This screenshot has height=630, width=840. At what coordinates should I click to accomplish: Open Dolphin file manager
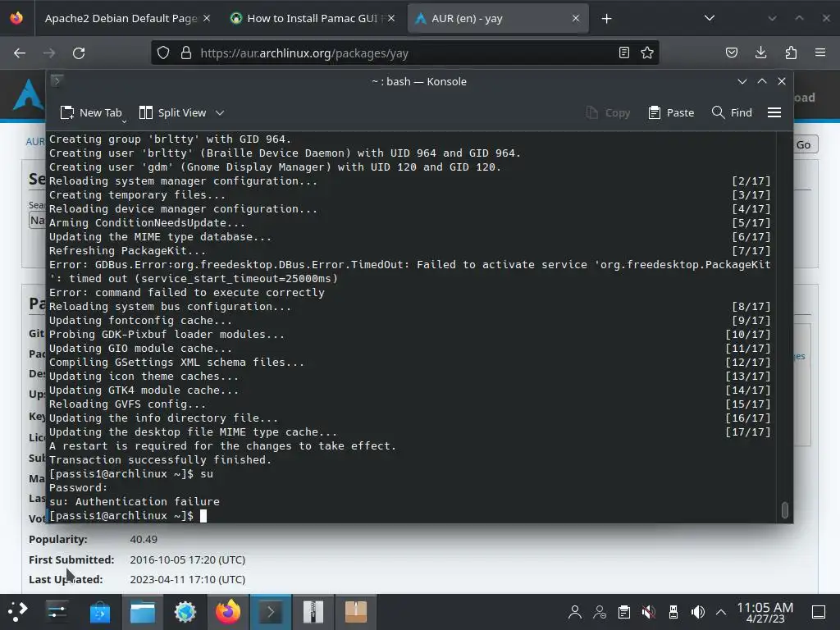pyautogui.click(x=143, y=612)
